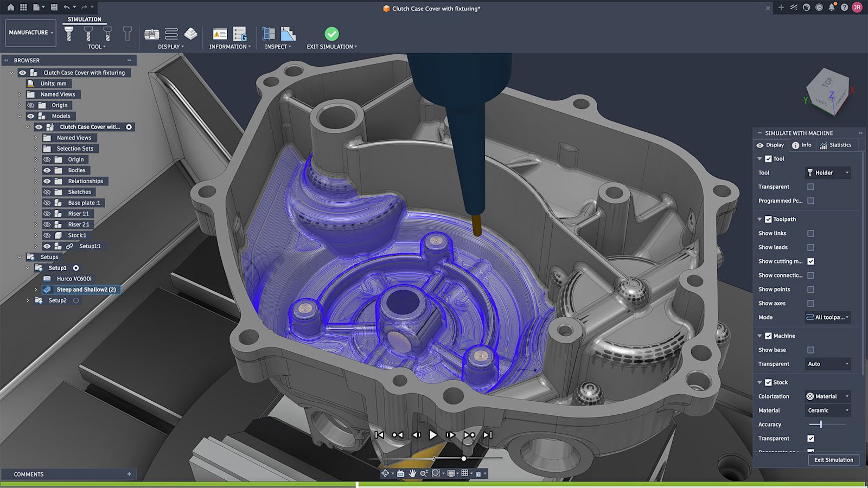
Task: Click the Exit Simulation button
Action: click(834, 460)
